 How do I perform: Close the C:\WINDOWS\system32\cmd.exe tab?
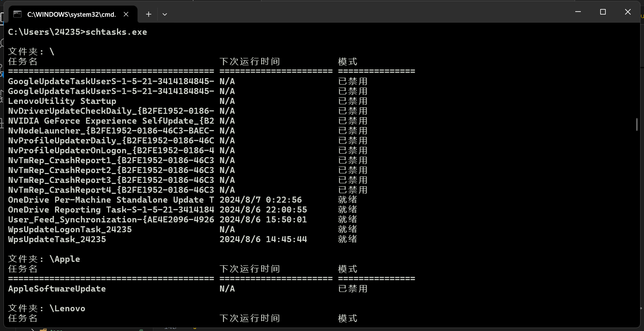pos(126,14)
